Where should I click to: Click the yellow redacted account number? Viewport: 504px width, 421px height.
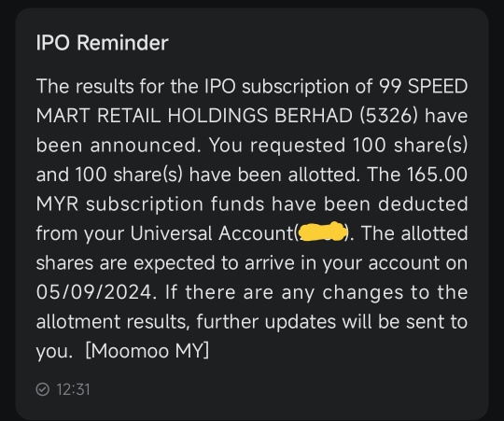[x=323, y=232]
